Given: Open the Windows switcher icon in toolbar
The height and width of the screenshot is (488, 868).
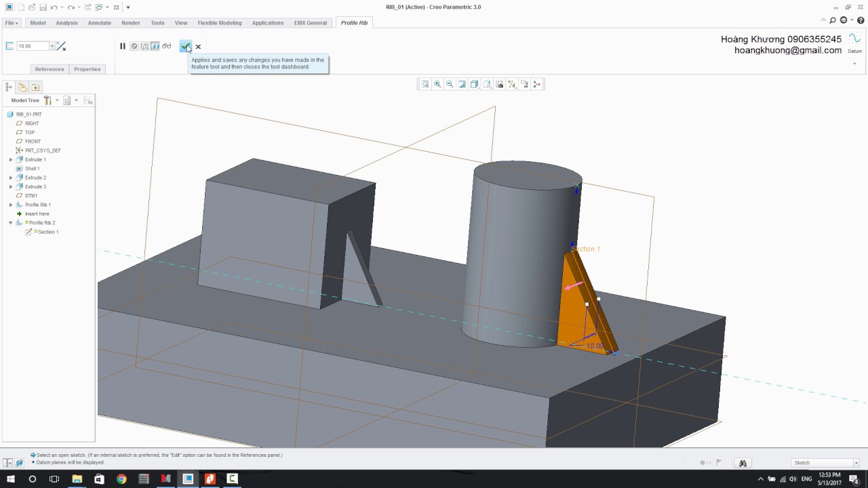Looking at the screenshot, I should [99, 7].
